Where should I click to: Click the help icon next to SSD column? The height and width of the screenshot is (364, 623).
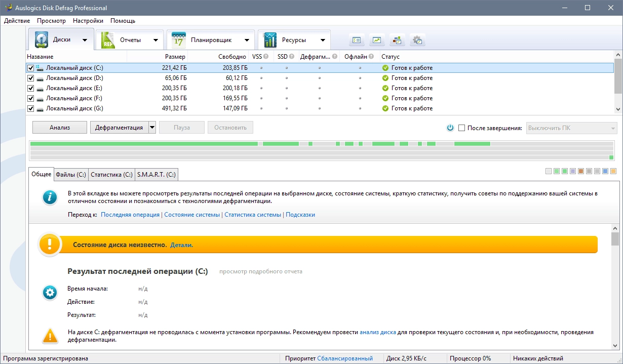coord(292,57)
